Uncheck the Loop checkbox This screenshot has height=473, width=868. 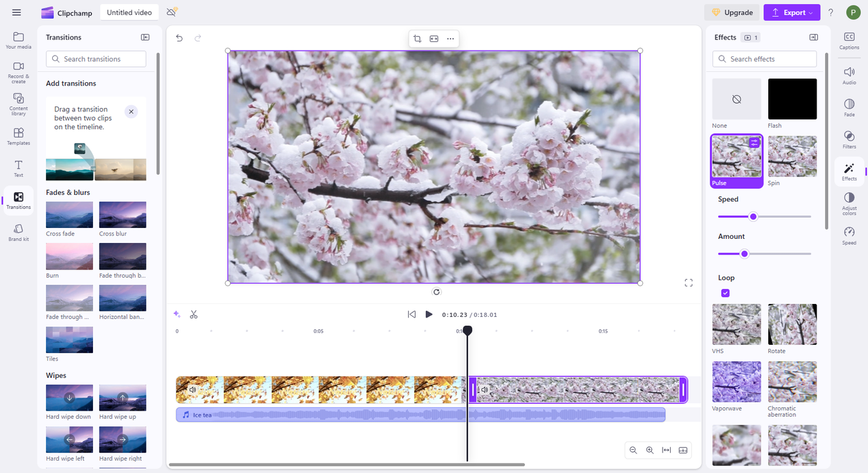point(726,293)
